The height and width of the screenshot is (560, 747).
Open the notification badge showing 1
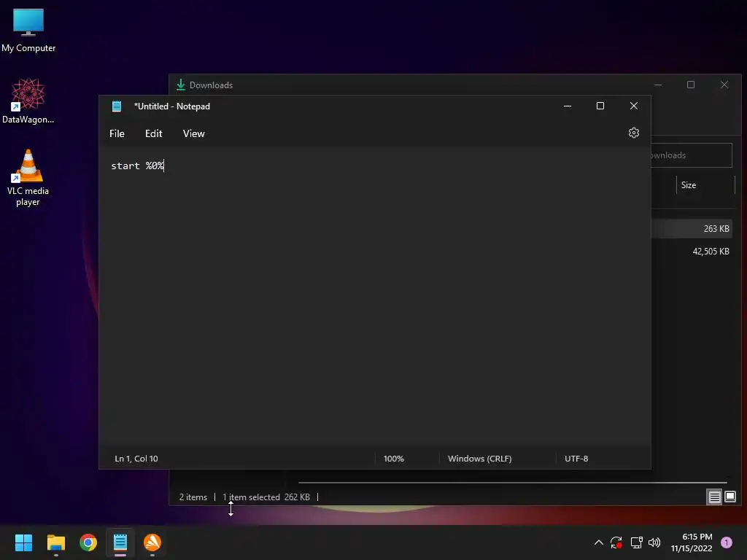(x=727, y=542)
